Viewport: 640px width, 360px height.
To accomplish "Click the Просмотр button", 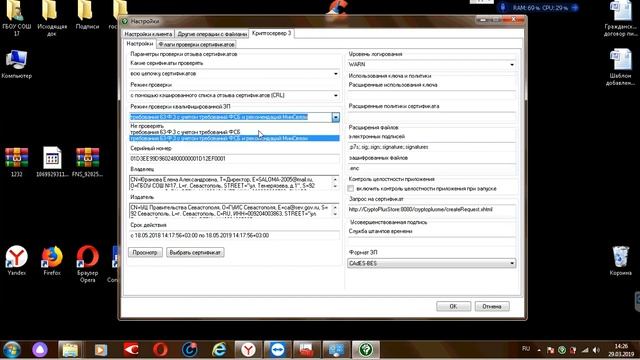I will (145, 252).
